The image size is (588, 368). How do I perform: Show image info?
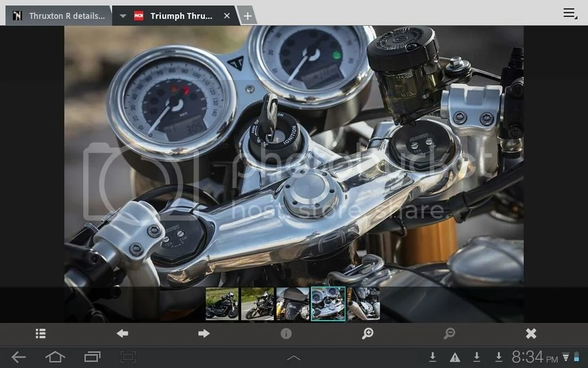click(286, 333)
